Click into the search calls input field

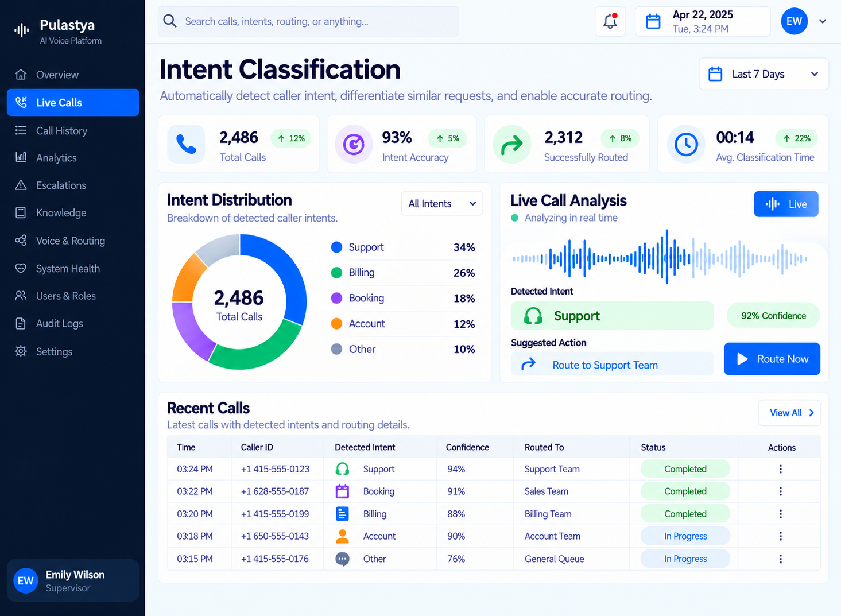[x=308, y=21]
